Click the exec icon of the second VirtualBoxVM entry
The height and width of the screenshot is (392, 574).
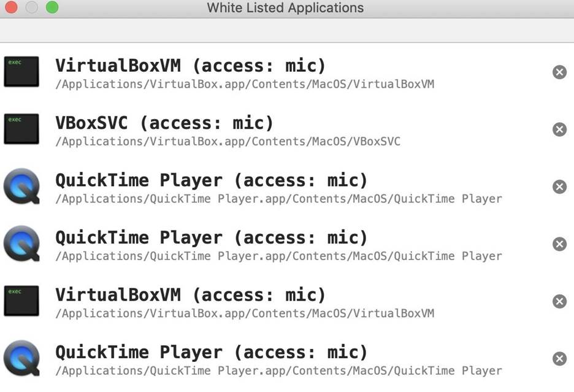21,301
